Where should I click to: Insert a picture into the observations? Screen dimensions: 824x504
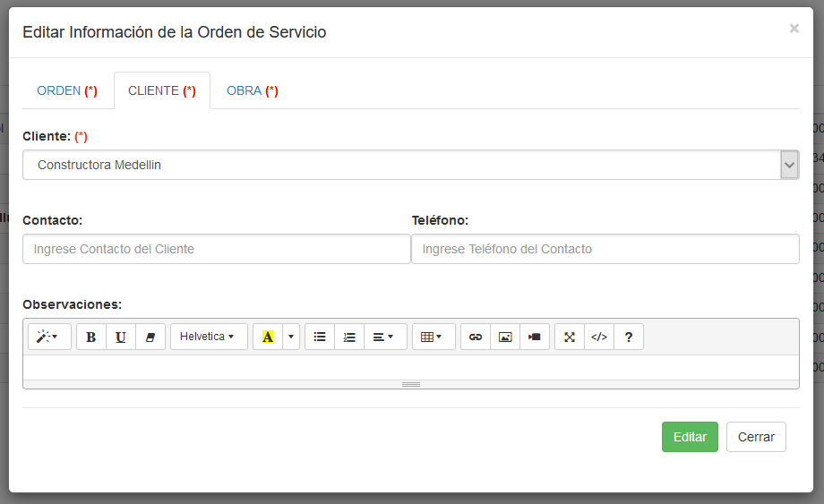click(505, 337)
